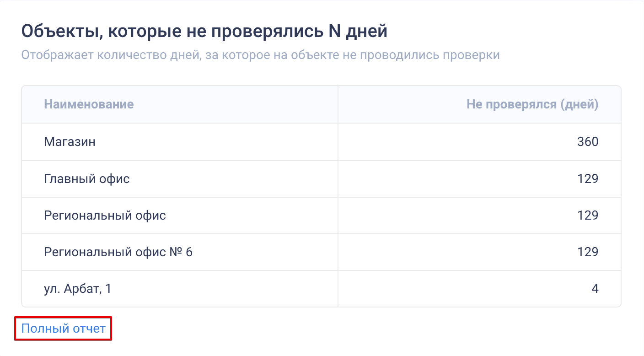Sort by Не проверялся (дней) column header
This screenshot has width=644, height=356.
pyautogui.click(x=532, y=104)
